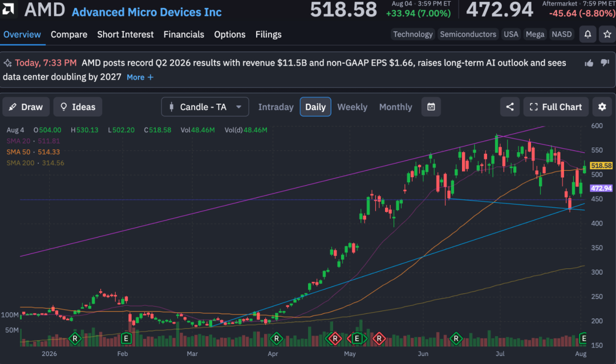Click the alert bell icon
The image size is (616, 364).
click(587, 35)
